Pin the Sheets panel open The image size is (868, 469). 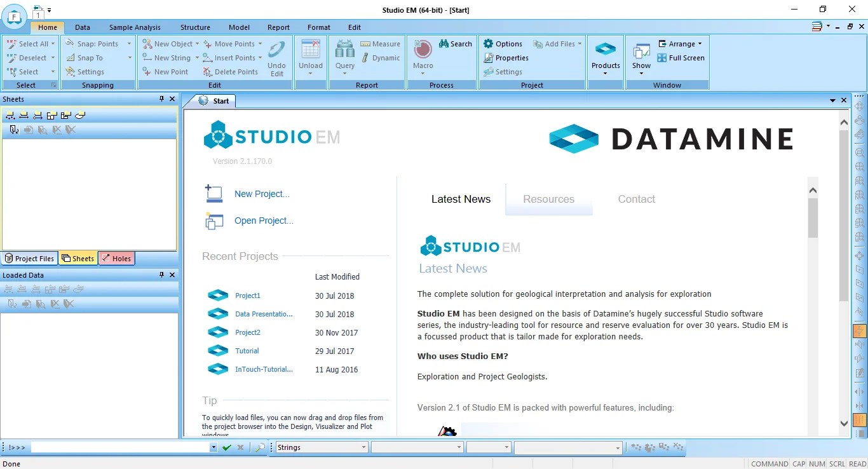coord(161,99)
